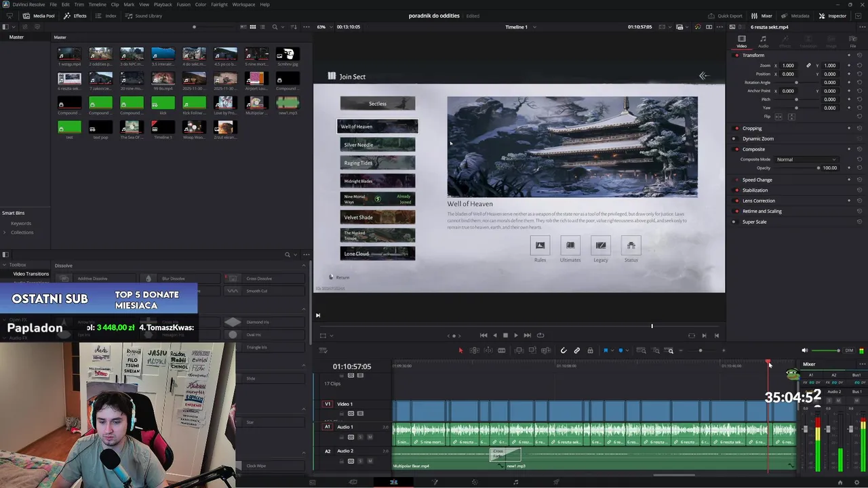
Task: Open Project Settings gear icon
Action: (857, 482)
